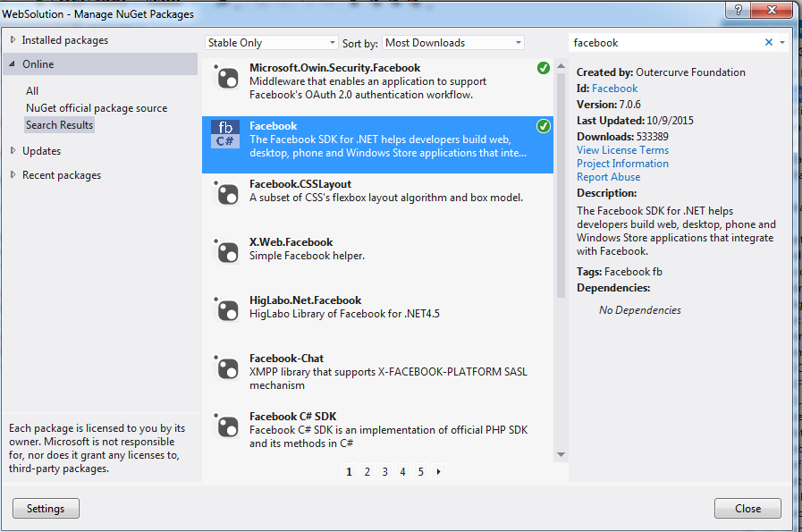Click the Microsoft.Owin.Security.Facebook package icon

(226, 78)
